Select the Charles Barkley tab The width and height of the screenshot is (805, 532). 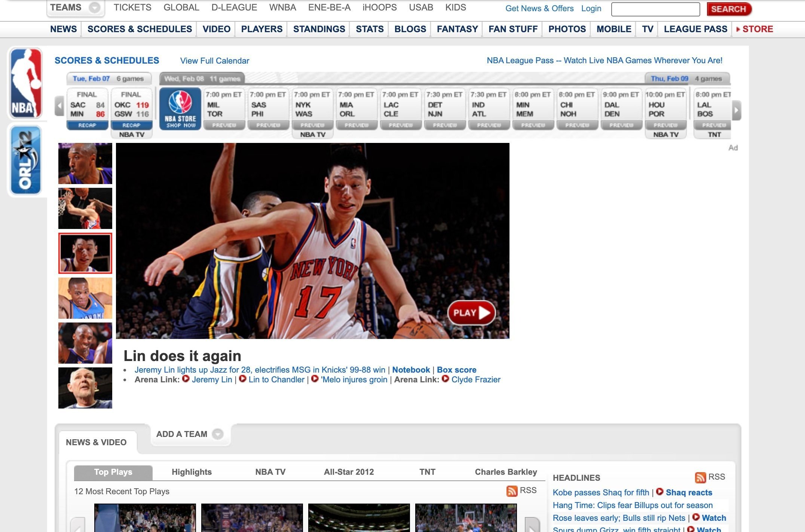point(506,472)
